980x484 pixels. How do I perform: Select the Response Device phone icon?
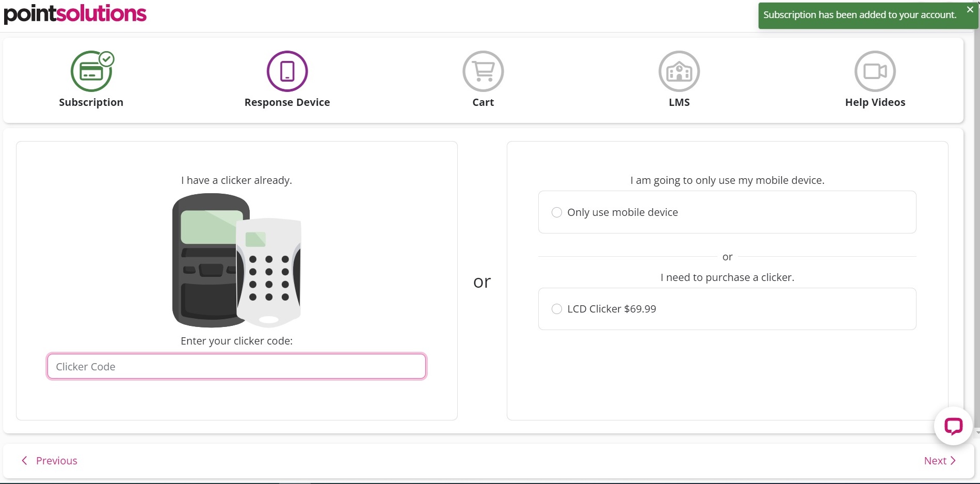tap(287, 71)
